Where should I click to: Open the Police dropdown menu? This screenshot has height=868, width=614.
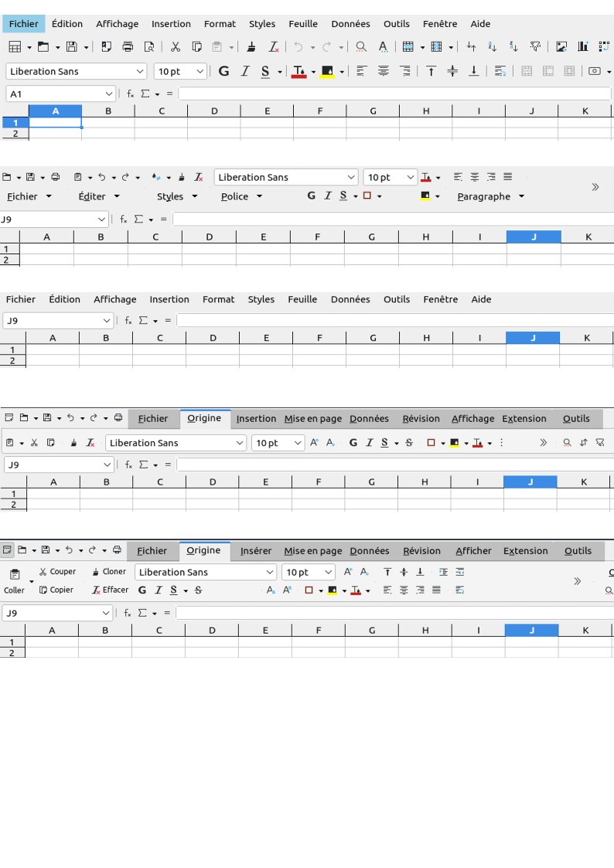coord(241,196)
